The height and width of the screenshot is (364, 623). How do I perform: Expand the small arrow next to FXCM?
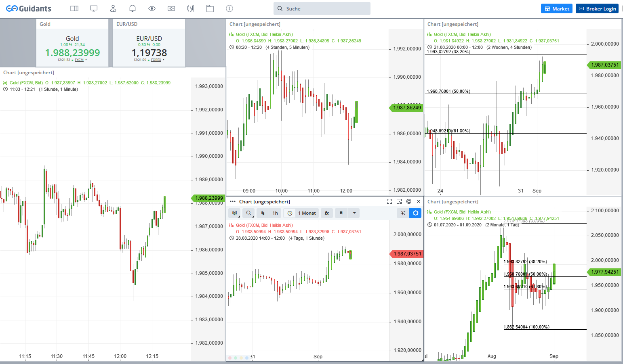[x=86, y=60]
